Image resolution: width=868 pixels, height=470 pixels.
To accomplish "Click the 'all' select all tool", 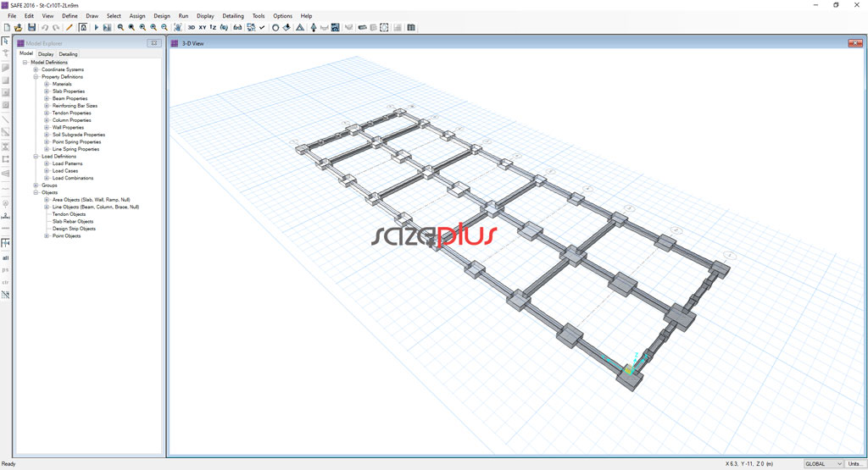I will 6,257.
